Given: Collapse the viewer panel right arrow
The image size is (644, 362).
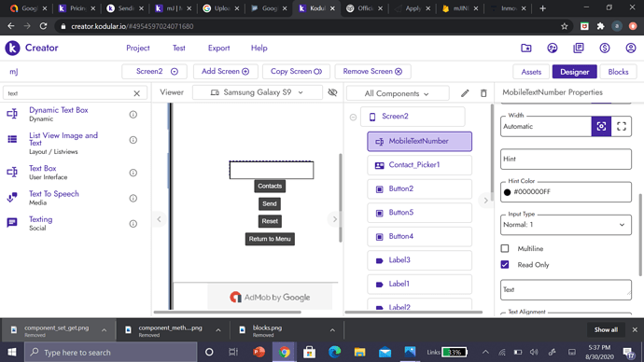Looking at the screenshot, I should tap(335, 219).
